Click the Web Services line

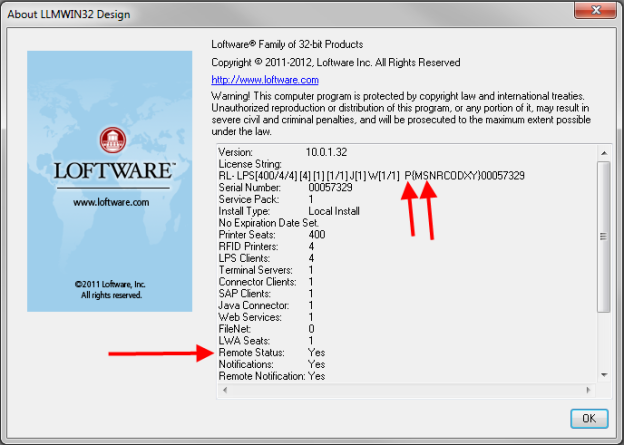point(266,317)
